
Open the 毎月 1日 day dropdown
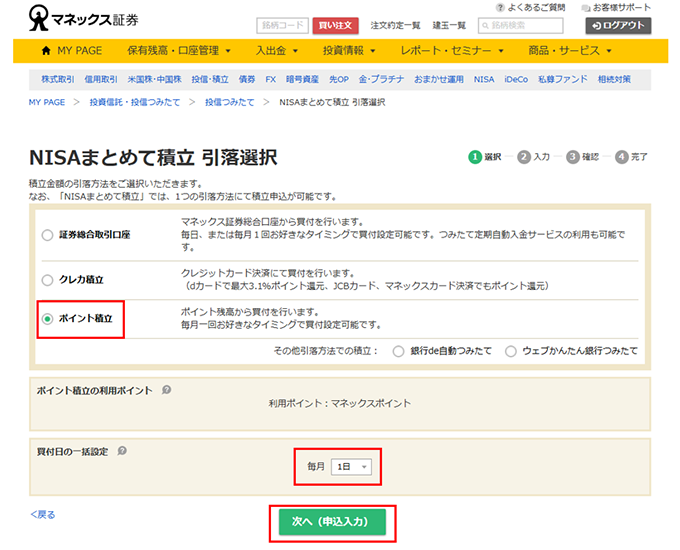(351, 467)
